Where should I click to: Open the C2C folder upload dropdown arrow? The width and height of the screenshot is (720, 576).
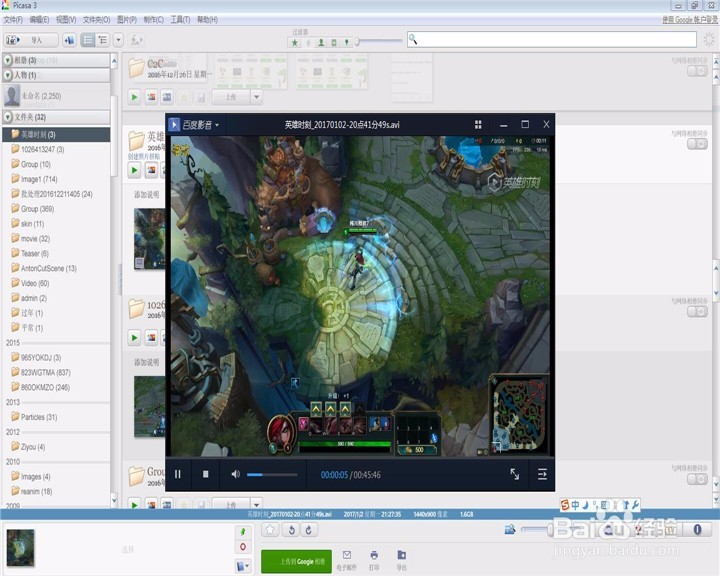[x=257, y=97]
